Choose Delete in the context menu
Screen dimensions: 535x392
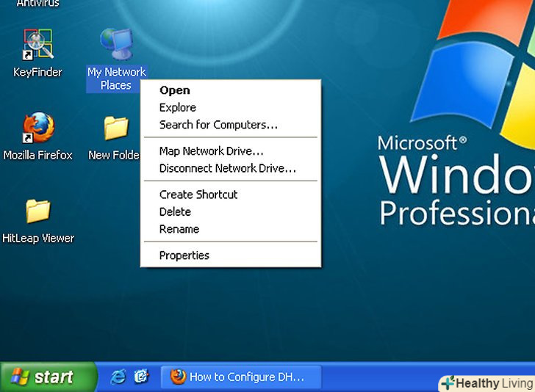tap(230, 212)
